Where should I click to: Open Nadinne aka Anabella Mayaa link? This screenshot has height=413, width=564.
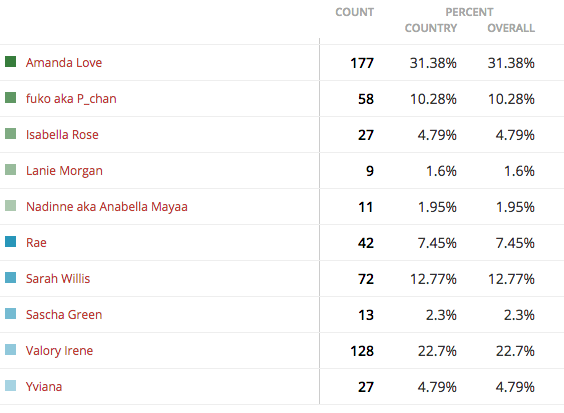106,206
